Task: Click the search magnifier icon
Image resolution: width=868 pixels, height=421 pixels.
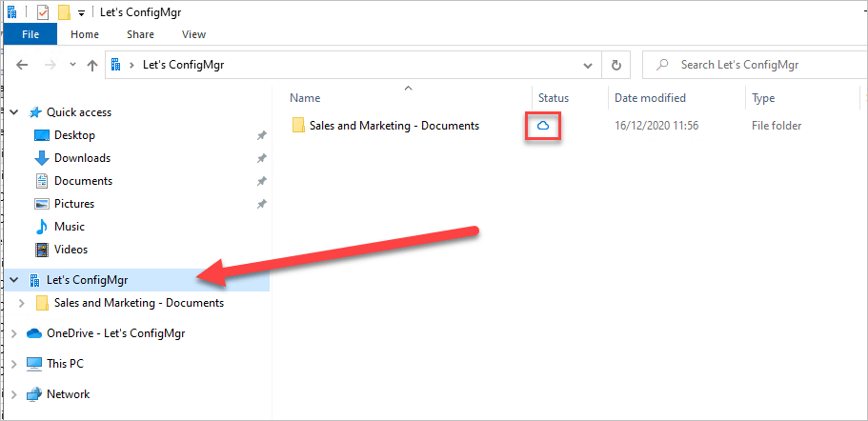Action: [x=661, y=65]
